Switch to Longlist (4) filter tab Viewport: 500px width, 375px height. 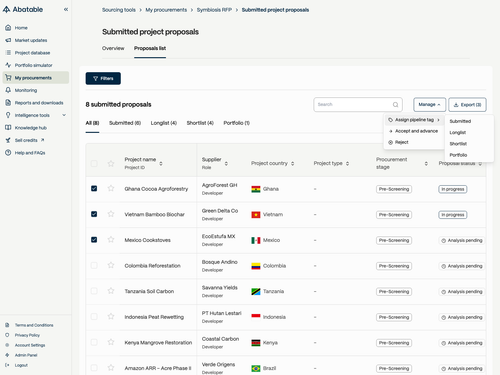click(164, 123)
